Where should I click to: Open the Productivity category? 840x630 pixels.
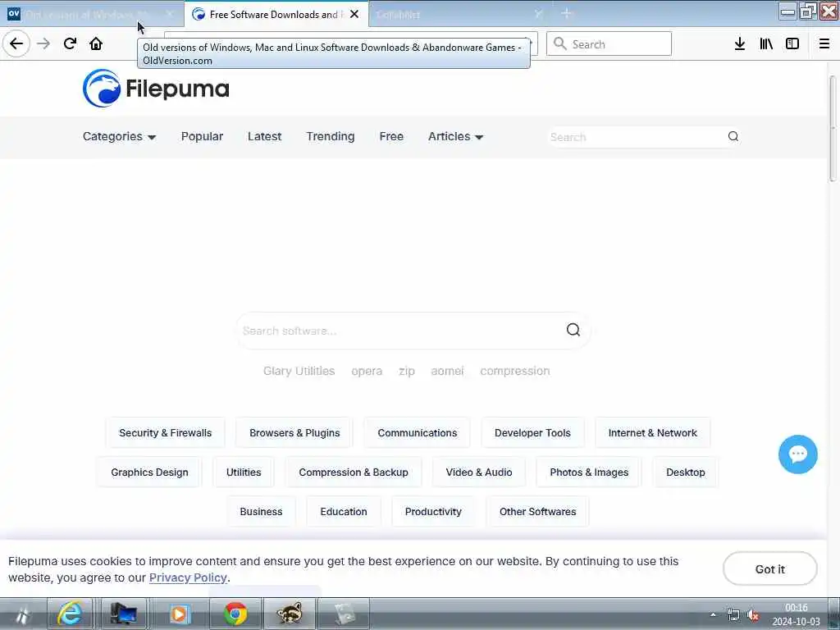pyautogui.click(x=433, y=512)
